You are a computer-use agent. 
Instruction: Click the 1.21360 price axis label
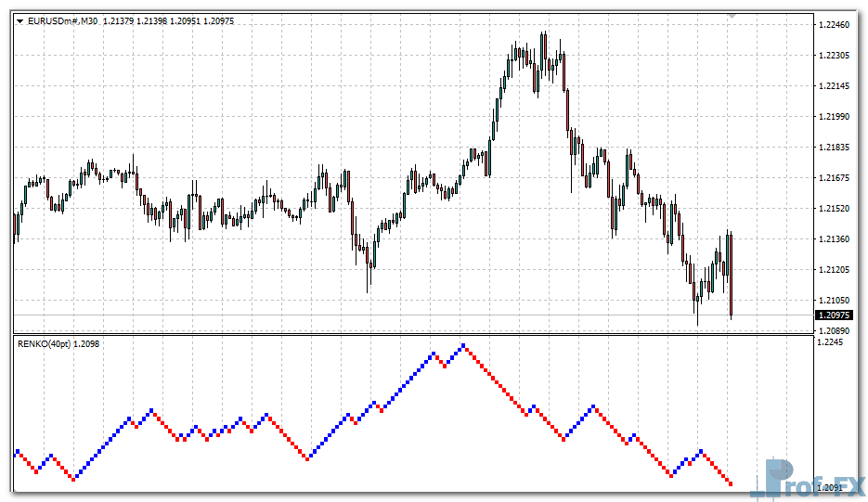(x=835, y=239)
